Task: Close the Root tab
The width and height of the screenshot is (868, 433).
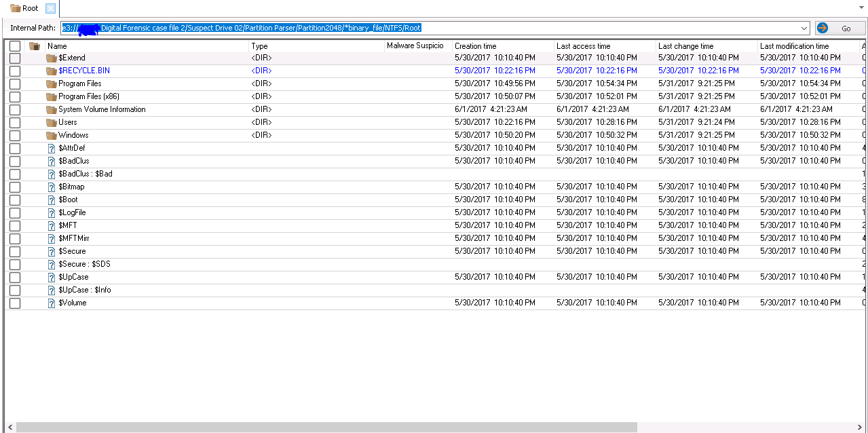Action: (50, 8)
